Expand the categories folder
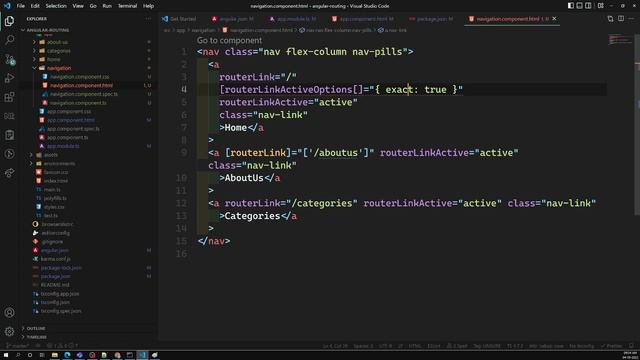The width and height of the screenshot is (640, 360). [x=58, y=51]
